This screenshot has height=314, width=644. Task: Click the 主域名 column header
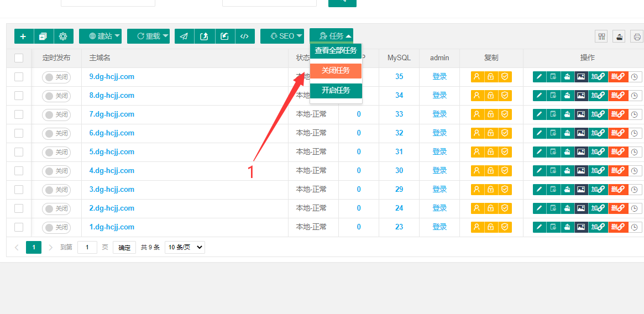pos(100,58)
